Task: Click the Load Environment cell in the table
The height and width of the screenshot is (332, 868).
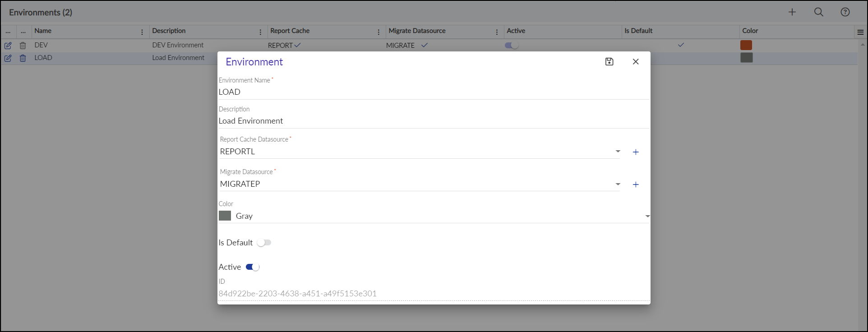Action: [x=178, y=58]
